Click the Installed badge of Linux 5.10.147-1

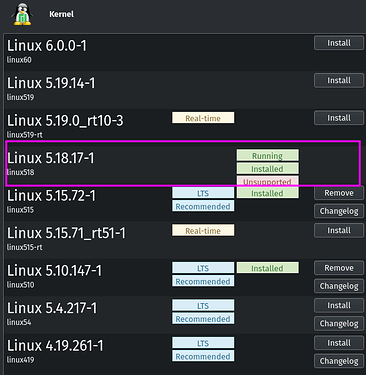[x=267, y=268]
